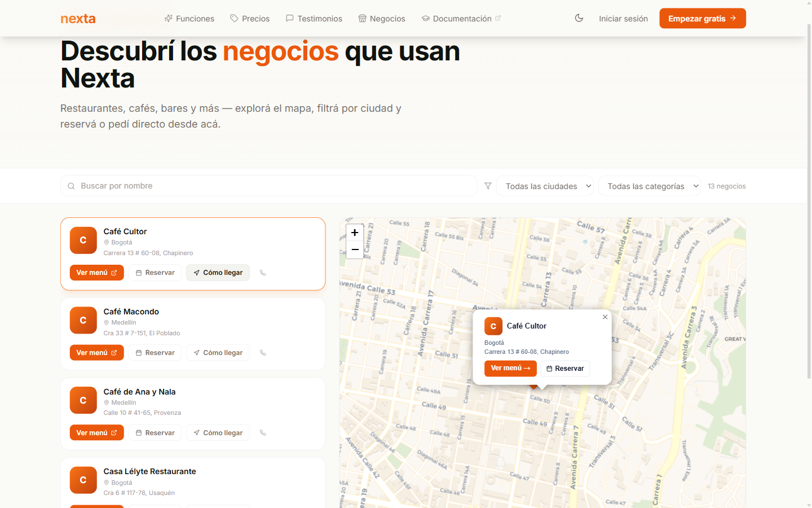Click Cómo llegar for Café de Ana y Nala
The height and width of the screenshot is (508, 812).
[x=218, y=432]
